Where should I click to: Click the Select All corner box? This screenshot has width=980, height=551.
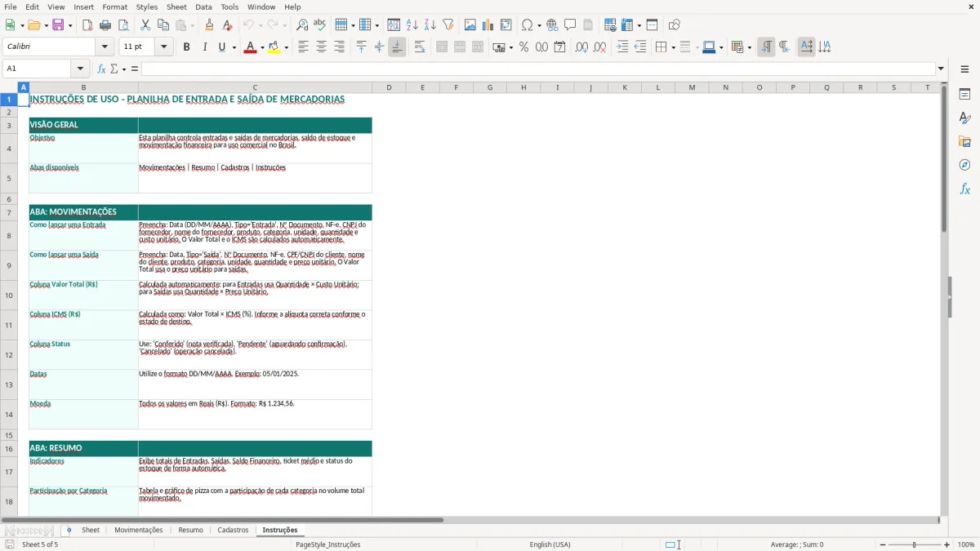[9, 87]
